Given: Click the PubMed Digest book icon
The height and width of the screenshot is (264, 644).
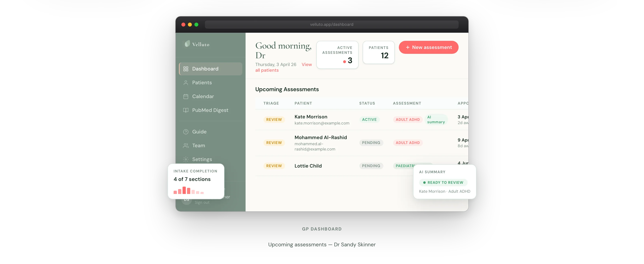Looking at the screenshot, I should click(186, 110).
